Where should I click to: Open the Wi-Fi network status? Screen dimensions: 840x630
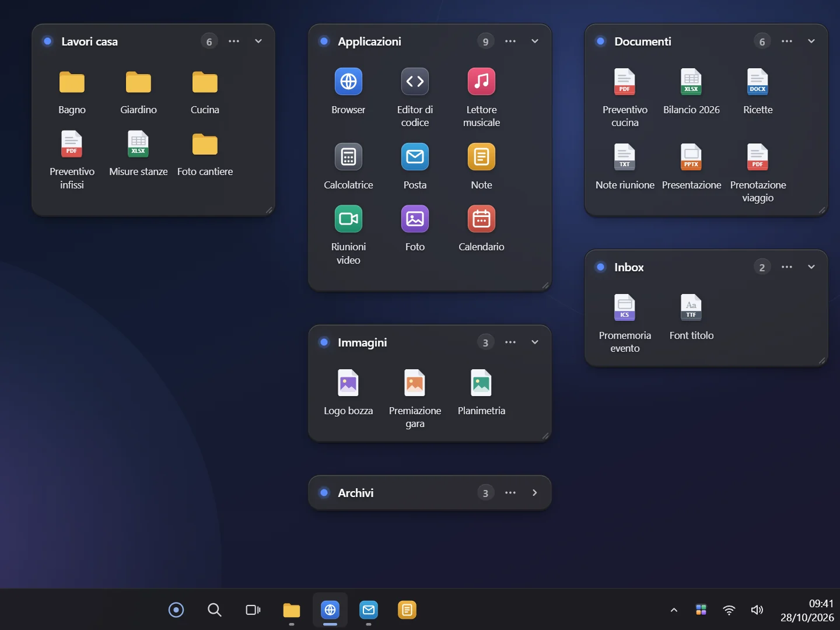[x=729, y=610]
